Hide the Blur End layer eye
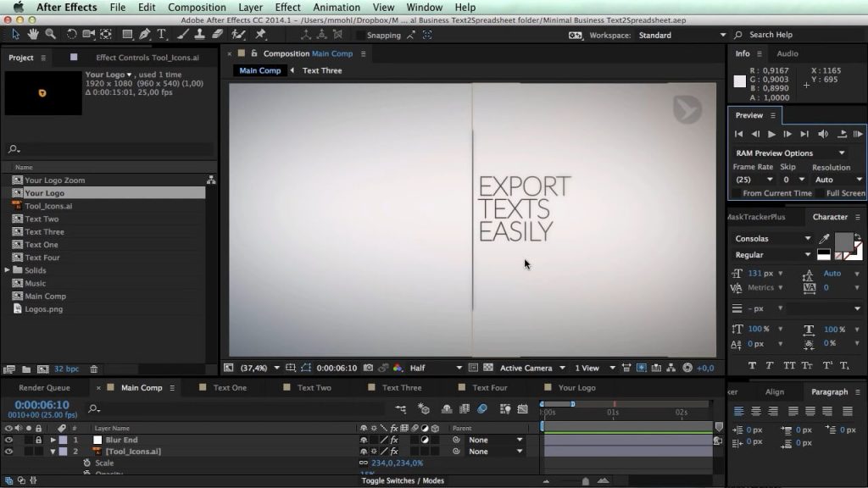 (9, 440)
